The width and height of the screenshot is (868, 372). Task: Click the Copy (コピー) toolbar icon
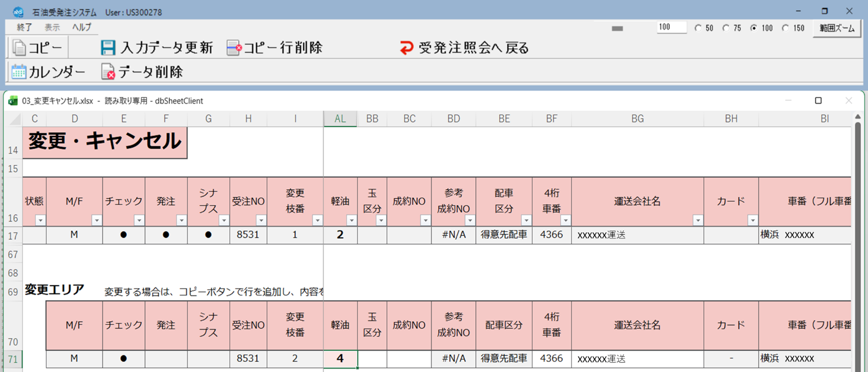[x=19, y=48]
